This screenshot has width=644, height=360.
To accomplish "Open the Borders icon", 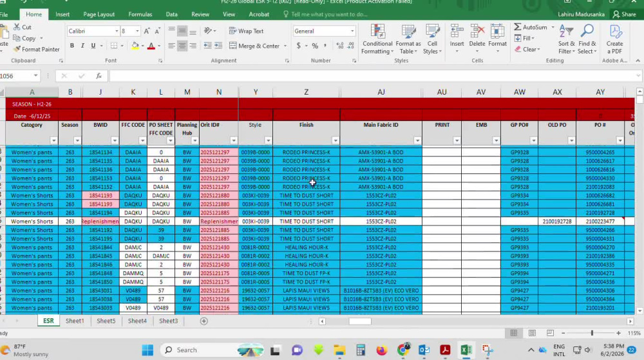I will coord(114,46).
